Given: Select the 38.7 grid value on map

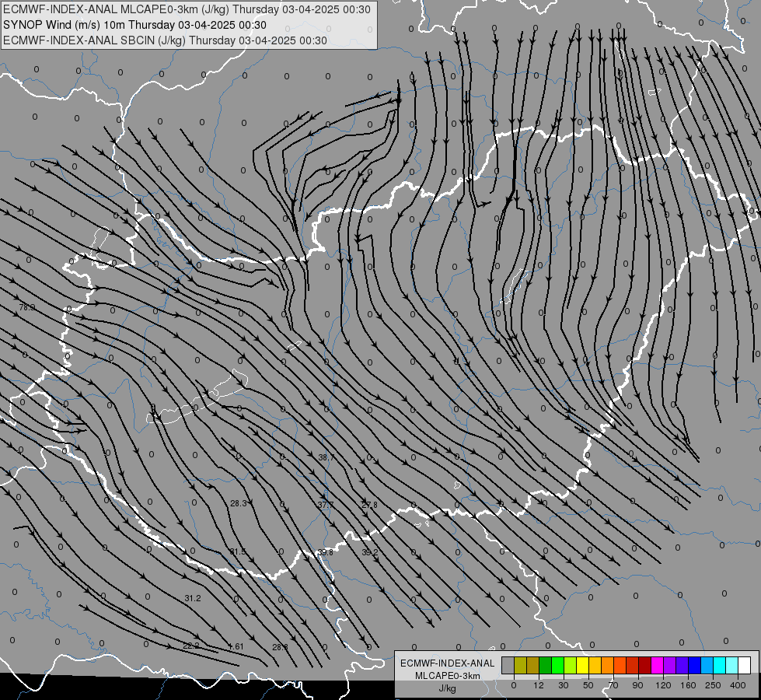Looking at the screenshot, I should [326, 457].
